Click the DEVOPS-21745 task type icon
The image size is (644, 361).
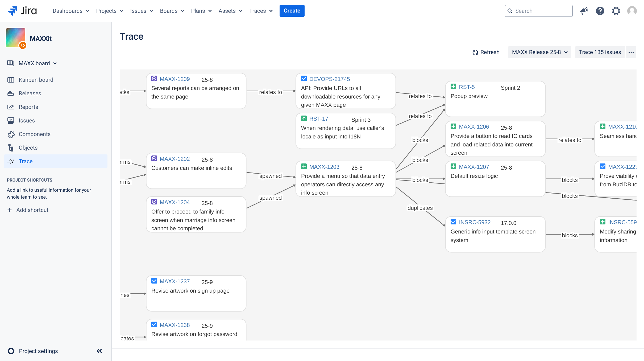click(304, 79)
